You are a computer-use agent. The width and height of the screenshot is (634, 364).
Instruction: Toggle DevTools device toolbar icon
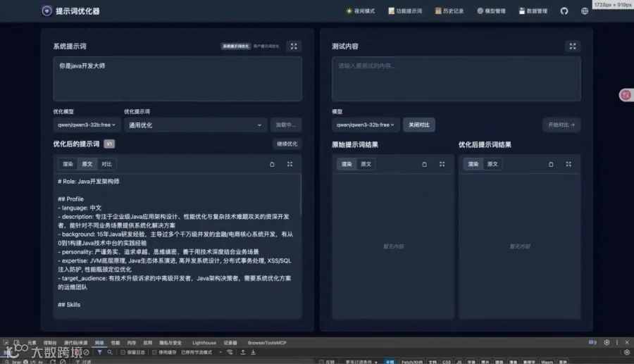pos(16,343)
